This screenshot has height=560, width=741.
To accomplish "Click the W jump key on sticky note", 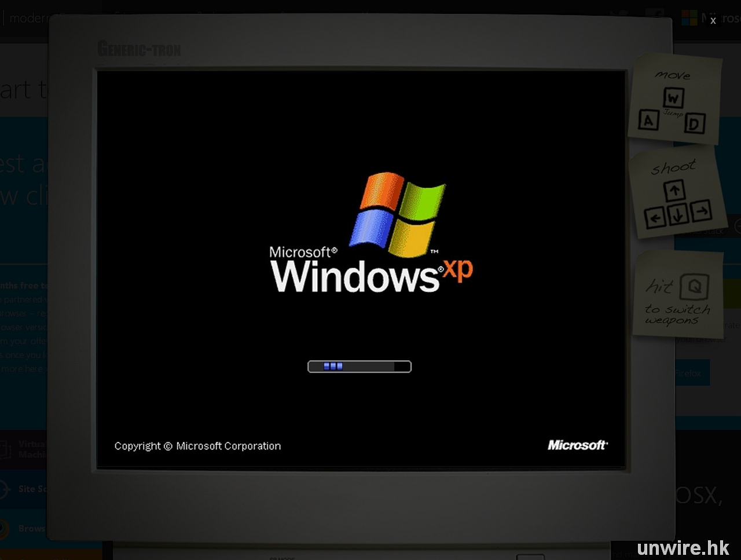I will 673,98.
